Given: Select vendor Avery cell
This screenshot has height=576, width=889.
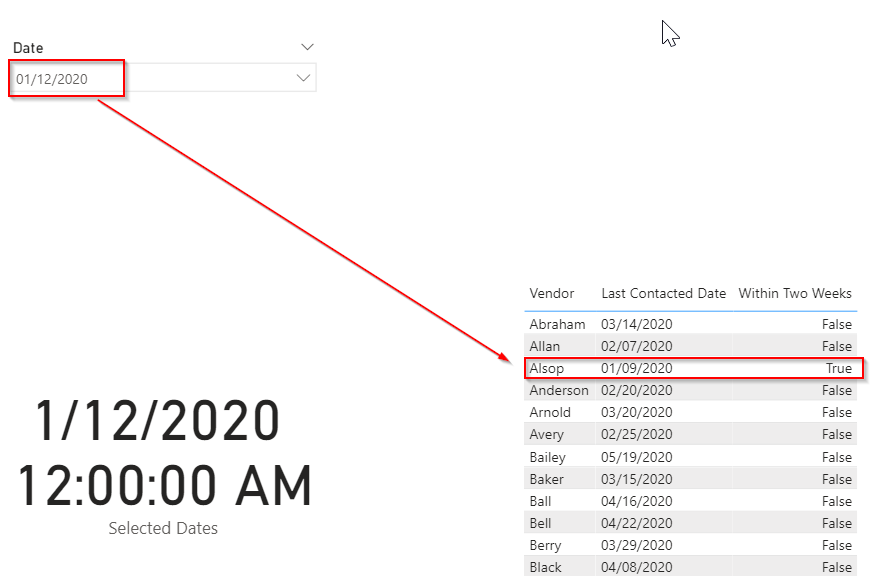Looking at the screenshot, I should pos(547,435).
